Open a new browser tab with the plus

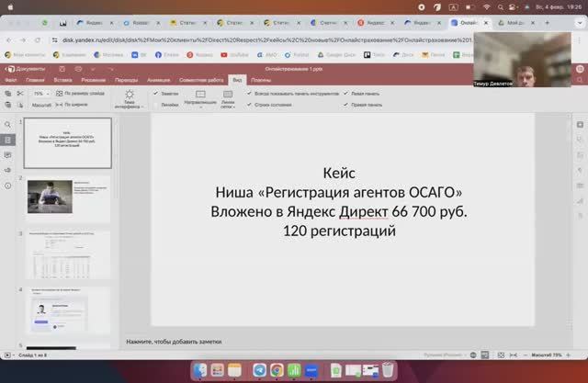pyautogui.click(x=548, y=23)
